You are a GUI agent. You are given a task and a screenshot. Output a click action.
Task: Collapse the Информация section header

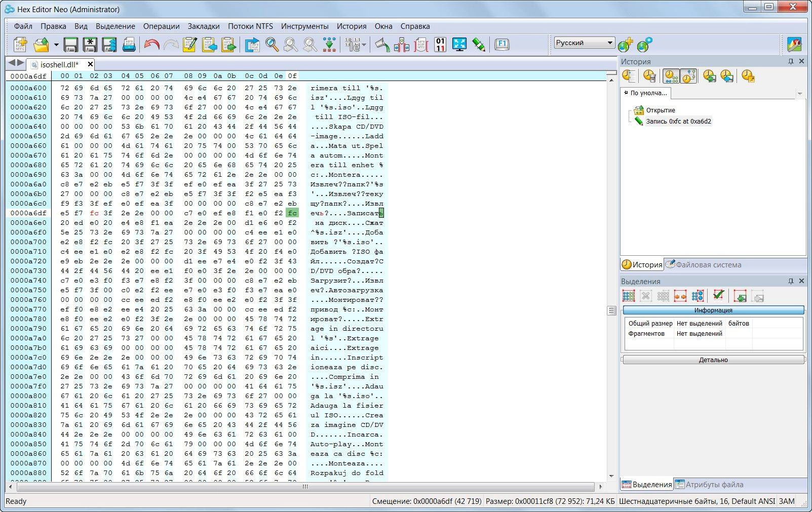pyautogui.click(x=713, y=310)
